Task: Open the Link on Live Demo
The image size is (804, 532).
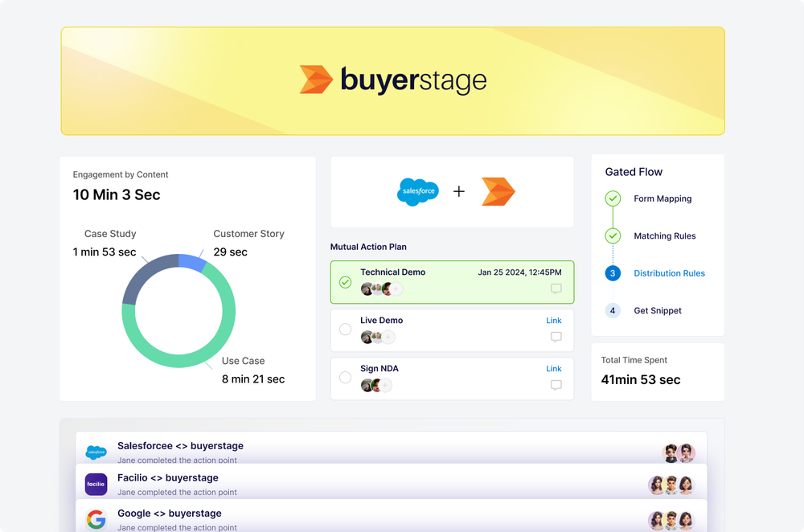Action: point(554,321)
